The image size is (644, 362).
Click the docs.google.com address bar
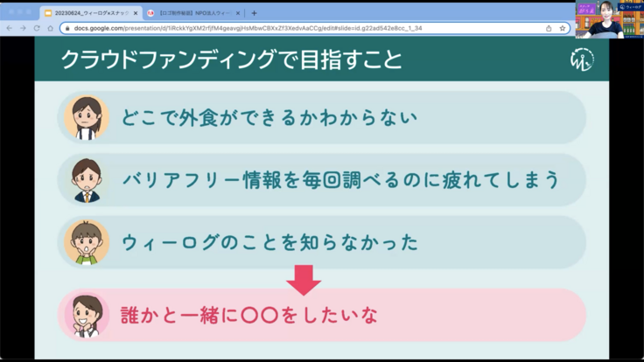315,28
